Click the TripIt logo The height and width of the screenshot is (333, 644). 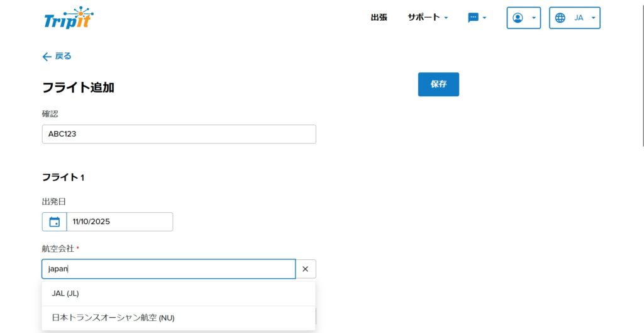(69, 18)
